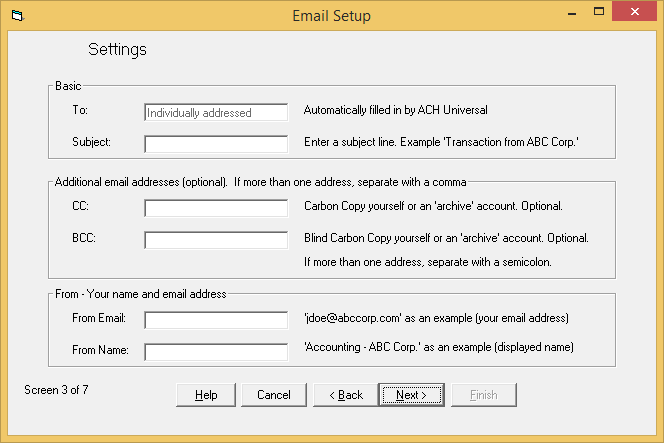Click the 'Carbon Copy yourself' hint text

[433, 206]
